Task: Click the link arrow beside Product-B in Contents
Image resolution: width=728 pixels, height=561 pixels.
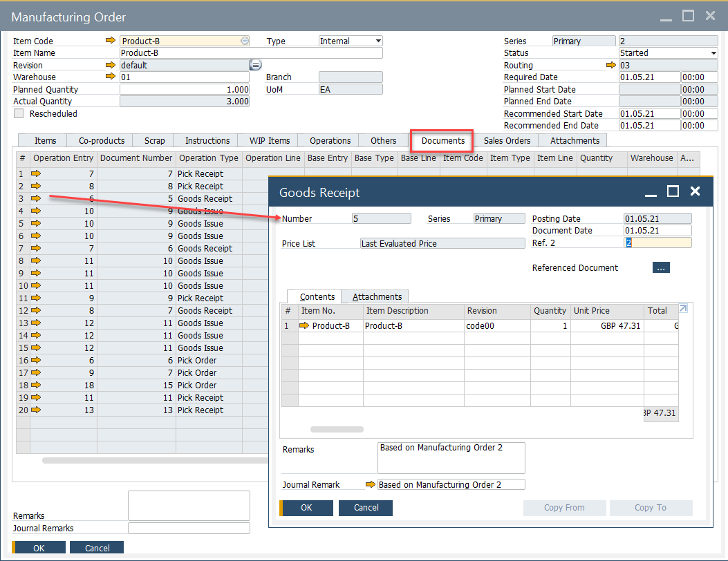Action: point(304,325)
